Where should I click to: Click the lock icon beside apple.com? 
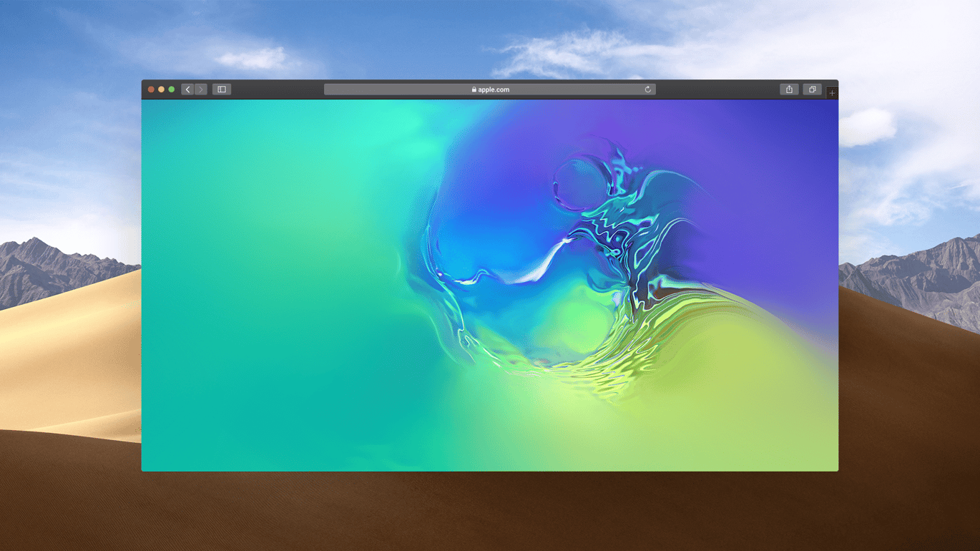click(474, 89)
